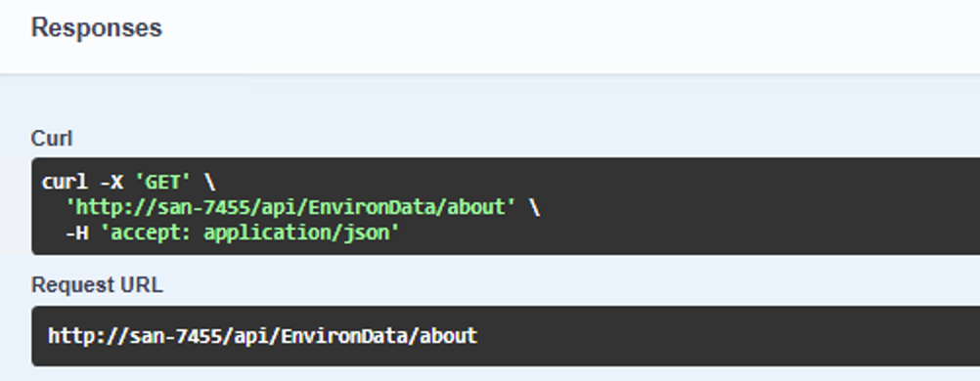Click the backslash after the curl URL
Image resolution: width=980 pixels, height=381 pixels.
[x=534, y=207]
